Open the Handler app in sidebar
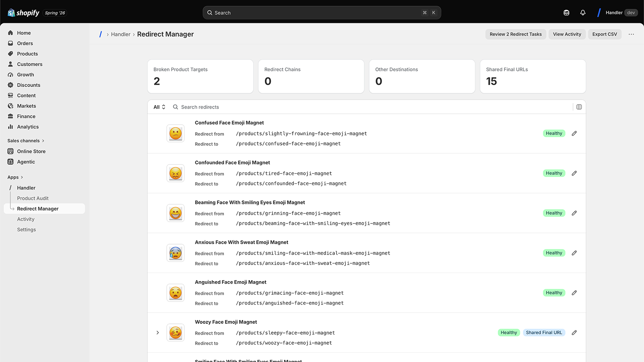644x362 pixels. coord(26,188)
